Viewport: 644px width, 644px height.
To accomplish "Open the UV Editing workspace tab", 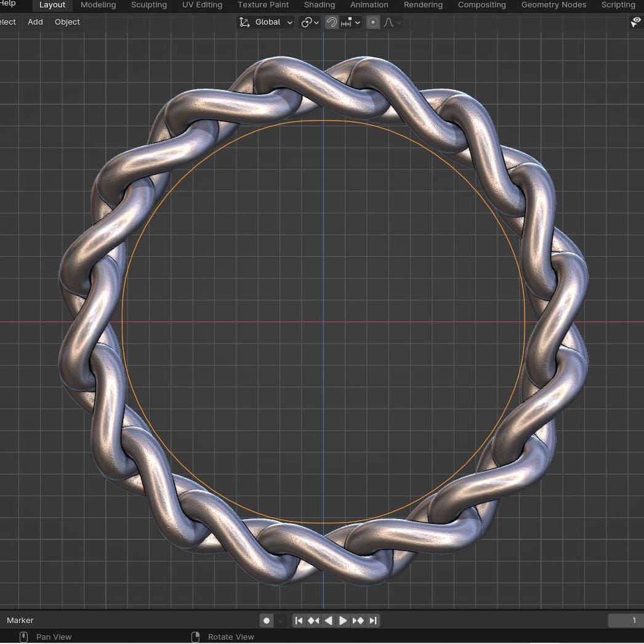I will coord(202,5).
